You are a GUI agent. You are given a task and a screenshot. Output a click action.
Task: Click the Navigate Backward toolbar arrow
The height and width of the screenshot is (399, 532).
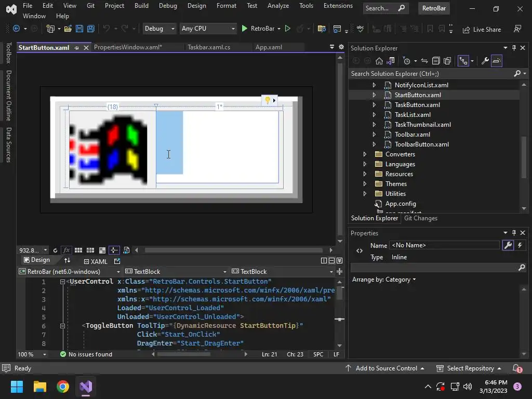[16, 29]
